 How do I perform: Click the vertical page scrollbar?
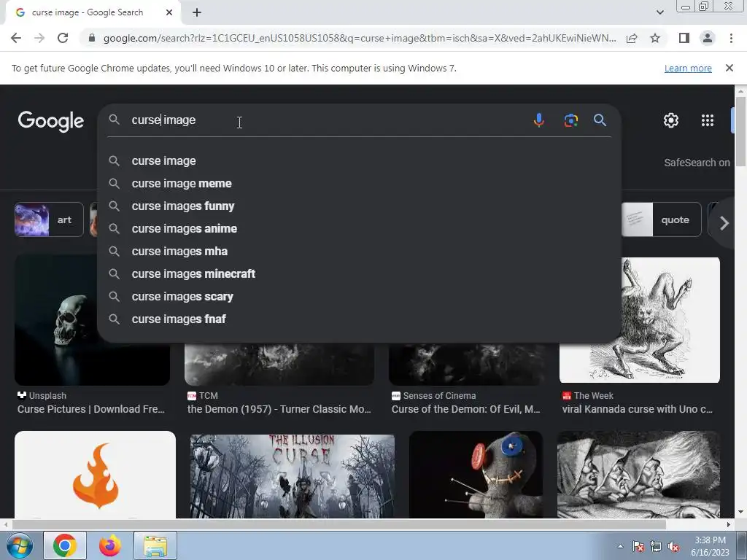point(741,131)
